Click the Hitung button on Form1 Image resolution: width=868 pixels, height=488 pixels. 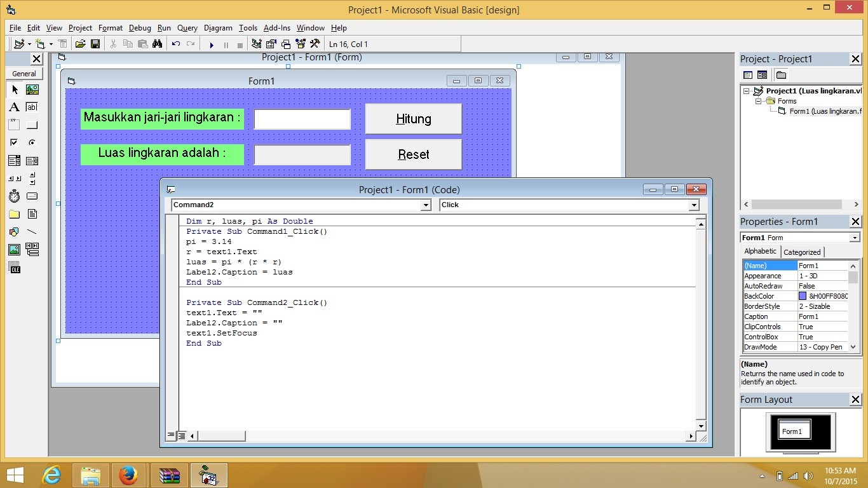(414, 119)
